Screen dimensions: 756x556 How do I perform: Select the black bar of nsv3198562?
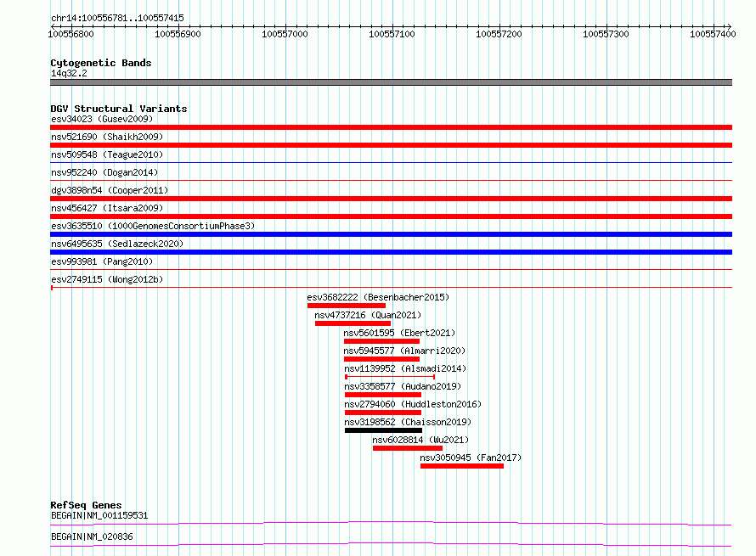pyautogui.click(x=383, y=430)
